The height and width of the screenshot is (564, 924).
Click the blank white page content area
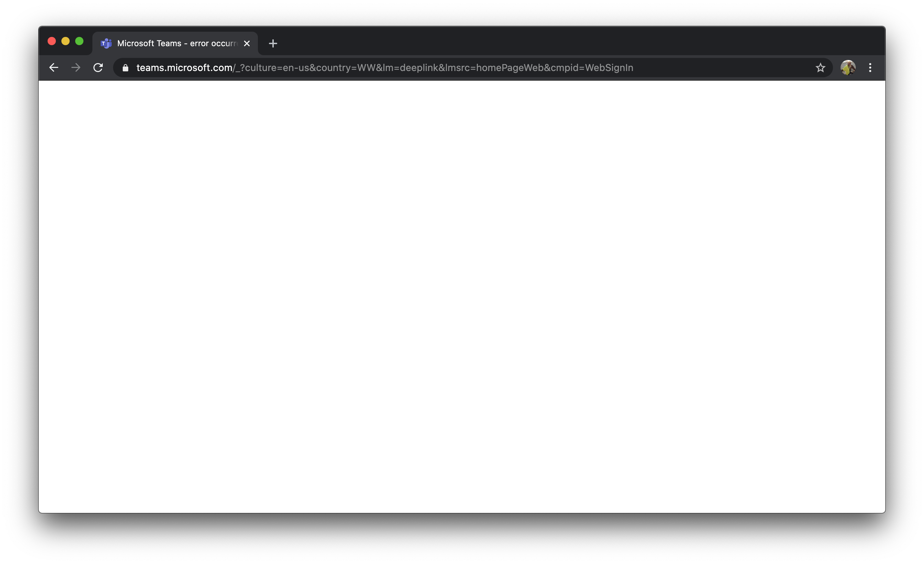(x=461, y=296)
